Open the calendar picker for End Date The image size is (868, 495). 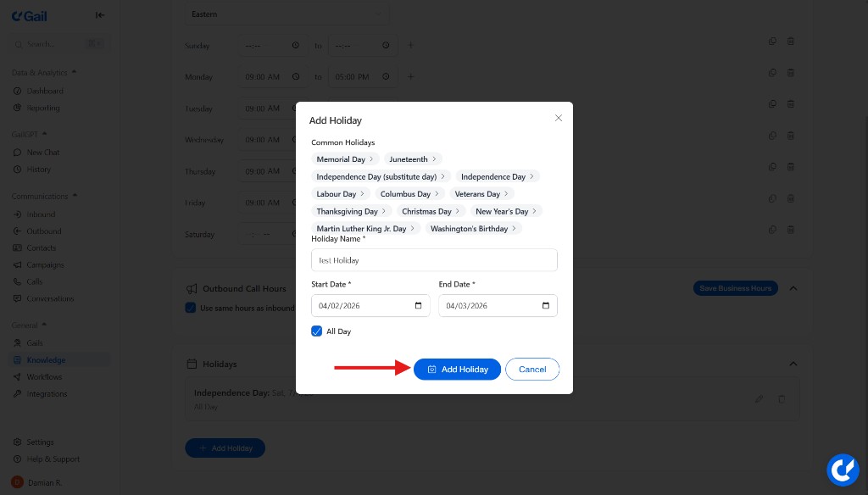(545, 305)
